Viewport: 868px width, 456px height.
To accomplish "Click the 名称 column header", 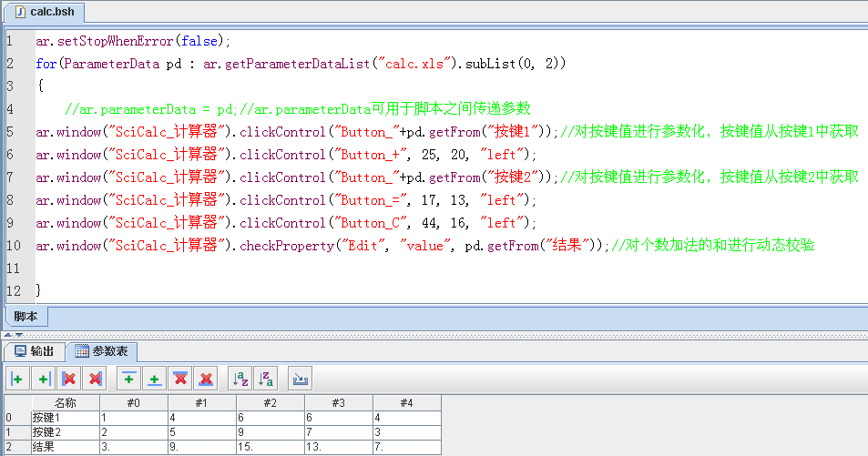I will (x=65, y=402).
